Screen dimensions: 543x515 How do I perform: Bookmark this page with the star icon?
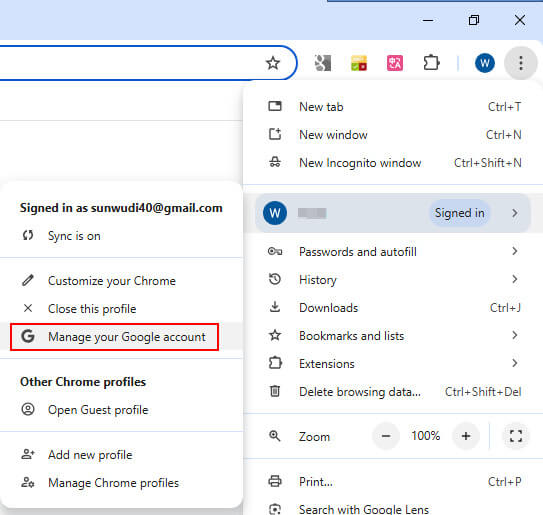pyautogui.click(x=273, y=63)
